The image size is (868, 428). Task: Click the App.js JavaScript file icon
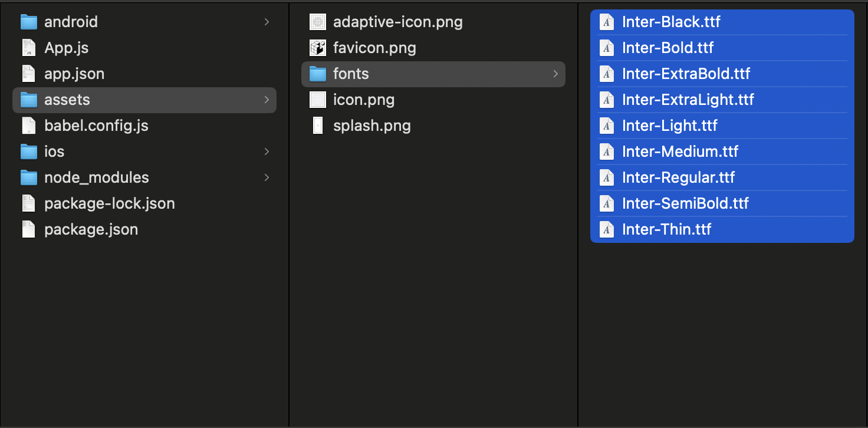tap(27, 48)
